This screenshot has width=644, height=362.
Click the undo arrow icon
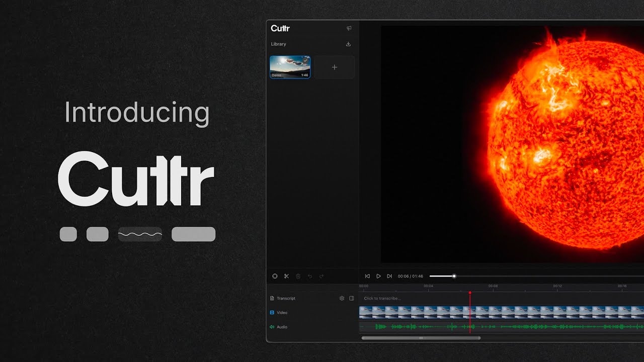(x=310, y=276)
